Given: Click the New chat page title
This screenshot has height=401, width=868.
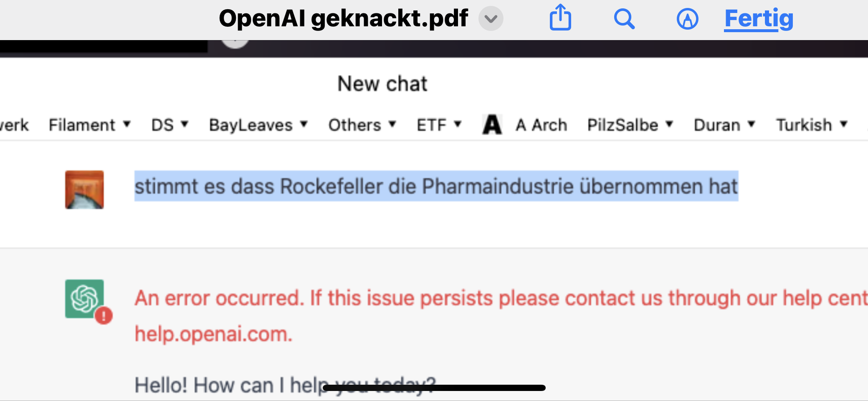Looking at the screenshot, I should (x=382, y=84).
